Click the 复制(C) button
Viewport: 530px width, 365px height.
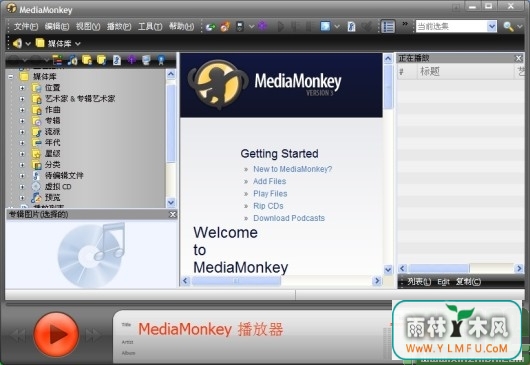468,282
